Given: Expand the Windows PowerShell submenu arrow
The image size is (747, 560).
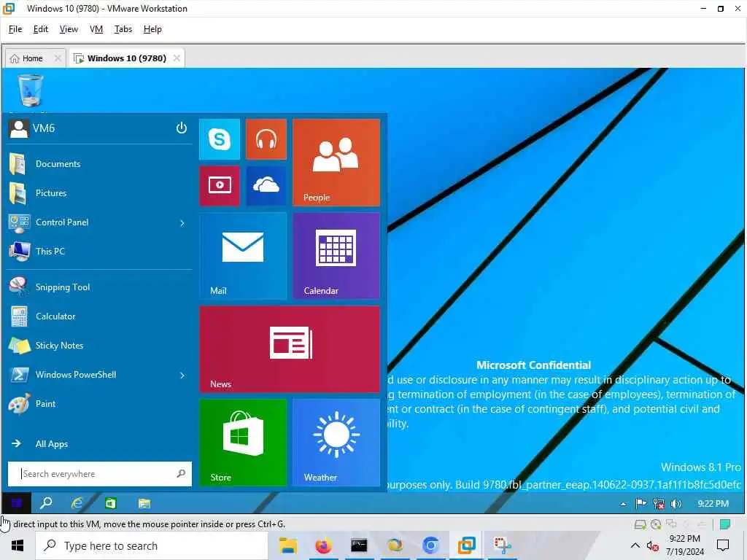Looking at the screenshot, I should 182,376.
